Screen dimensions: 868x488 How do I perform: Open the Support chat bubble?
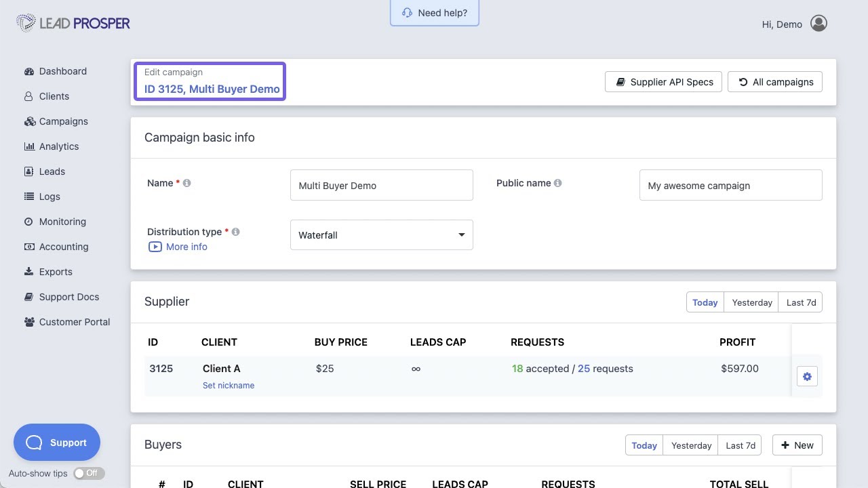coord(57,443)
